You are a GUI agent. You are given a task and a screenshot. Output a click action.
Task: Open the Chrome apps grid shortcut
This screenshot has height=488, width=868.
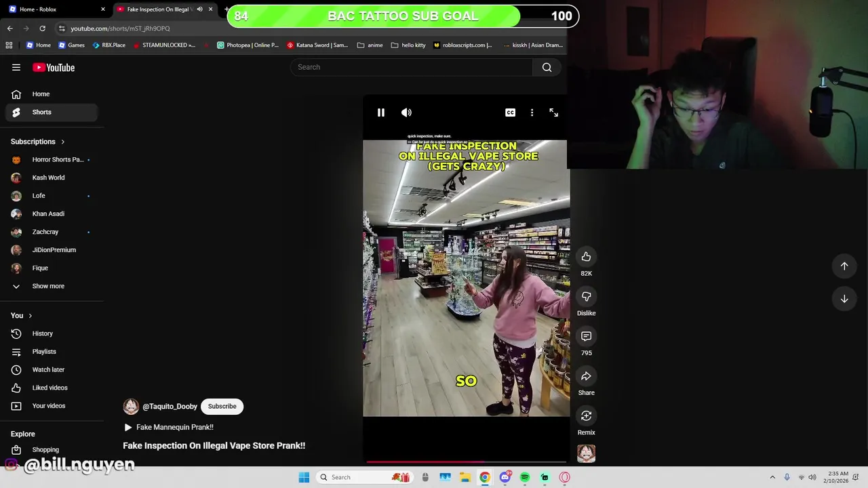(9, 45)
